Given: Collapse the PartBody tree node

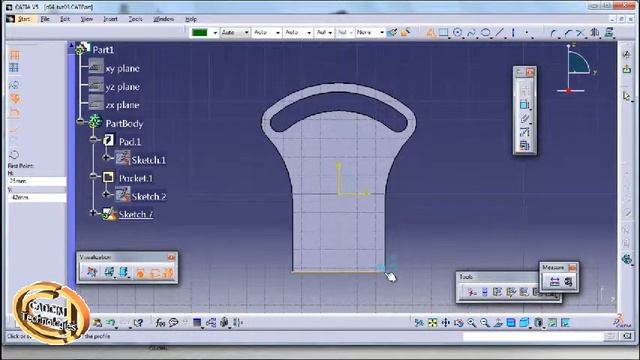Looking at the screenshot, I should click(80, 121).
